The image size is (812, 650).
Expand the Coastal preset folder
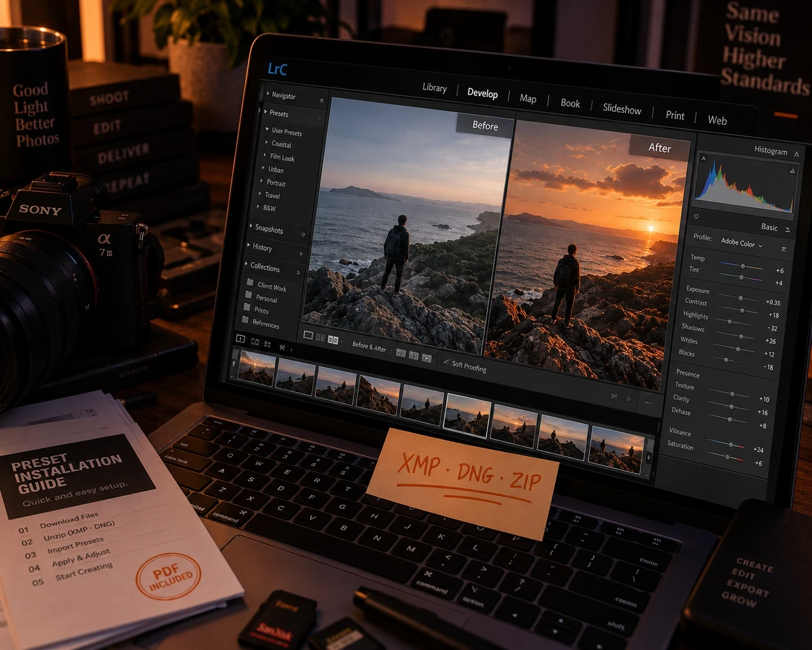[x=266, y=142]
